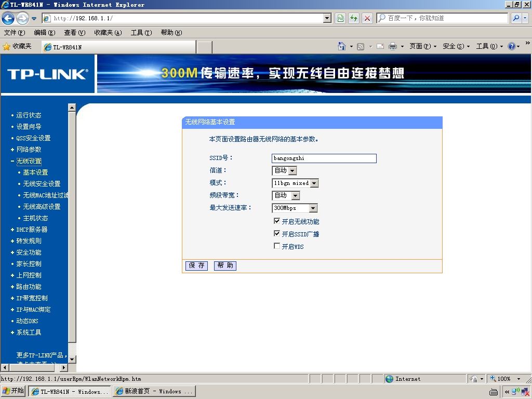The image size is (532, 399).
Task: Open the 无线MAC地址过滤 submenu item
Action: [x=46, y=195]
